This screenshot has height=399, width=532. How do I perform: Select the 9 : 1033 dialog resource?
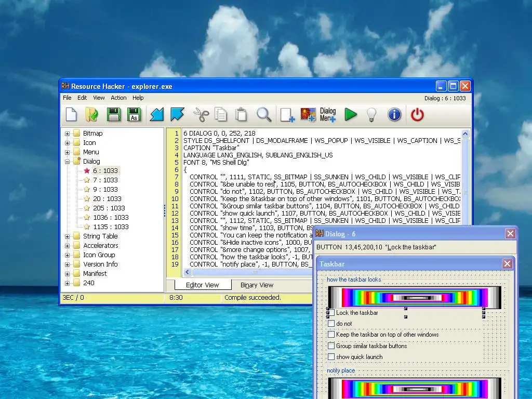tap(105, 189)
